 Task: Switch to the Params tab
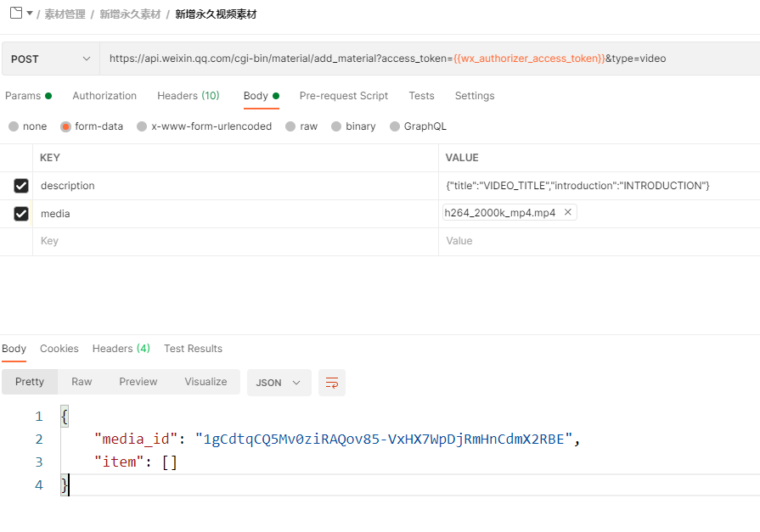coord(28,96)
